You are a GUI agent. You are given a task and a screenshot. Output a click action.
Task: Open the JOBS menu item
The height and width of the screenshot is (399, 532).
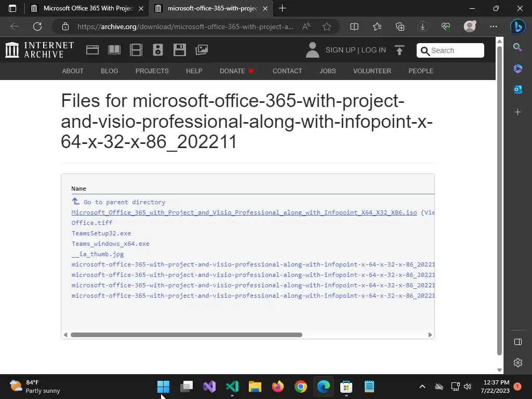(328, 71)
